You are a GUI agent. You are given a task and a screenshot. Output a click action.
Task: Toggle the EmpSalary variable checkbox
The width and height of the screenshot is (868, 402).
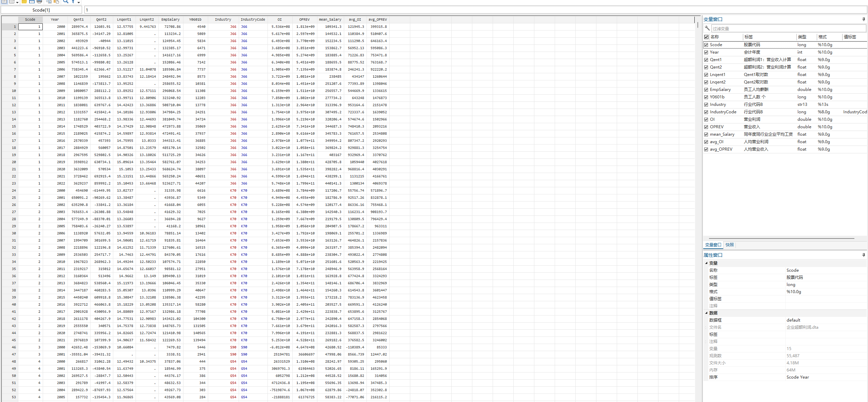706,90
